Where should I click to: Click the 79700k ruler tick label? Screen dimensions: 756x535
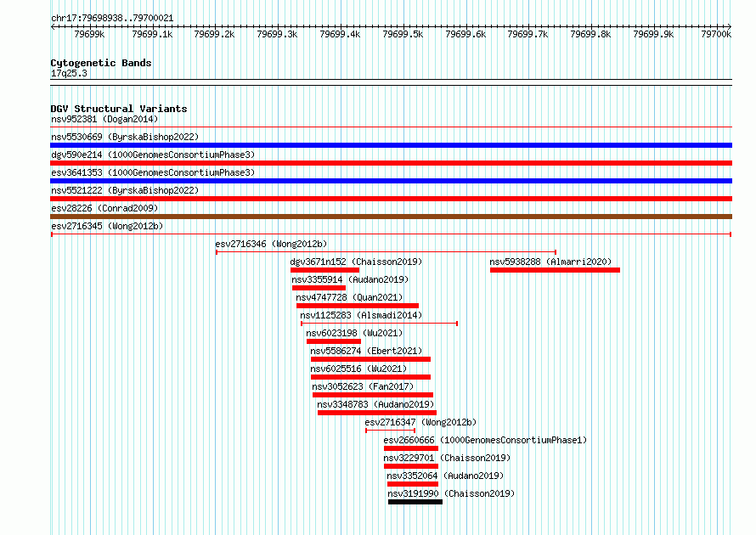pyautogui.click(x=716, y=34)
